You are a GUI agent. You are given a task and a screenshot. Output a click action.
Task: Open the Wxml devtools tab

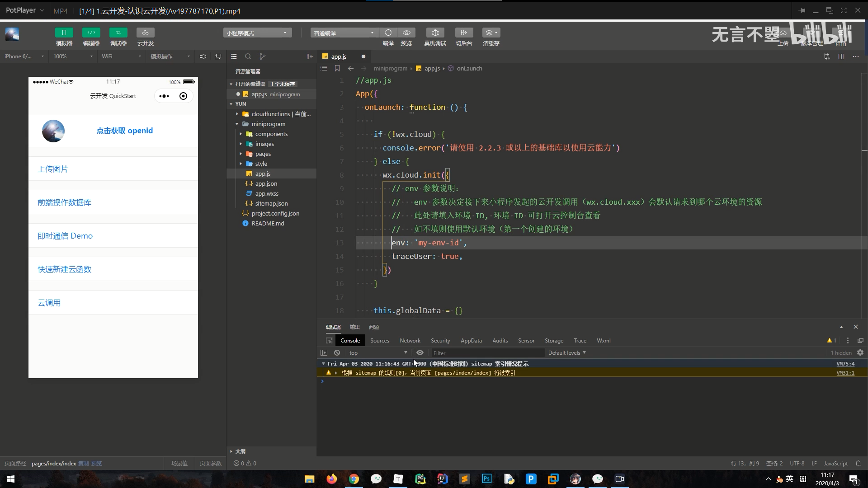coord(604,341)
